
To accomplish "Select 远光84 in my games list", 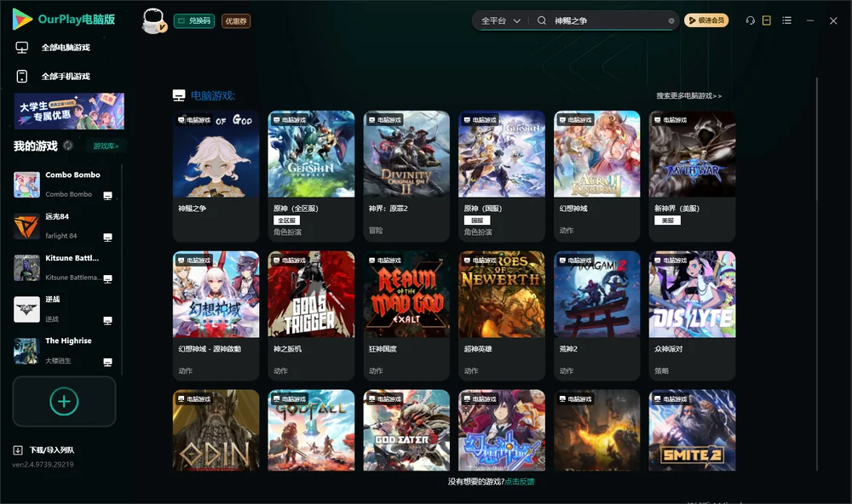I will pos(66,226).
